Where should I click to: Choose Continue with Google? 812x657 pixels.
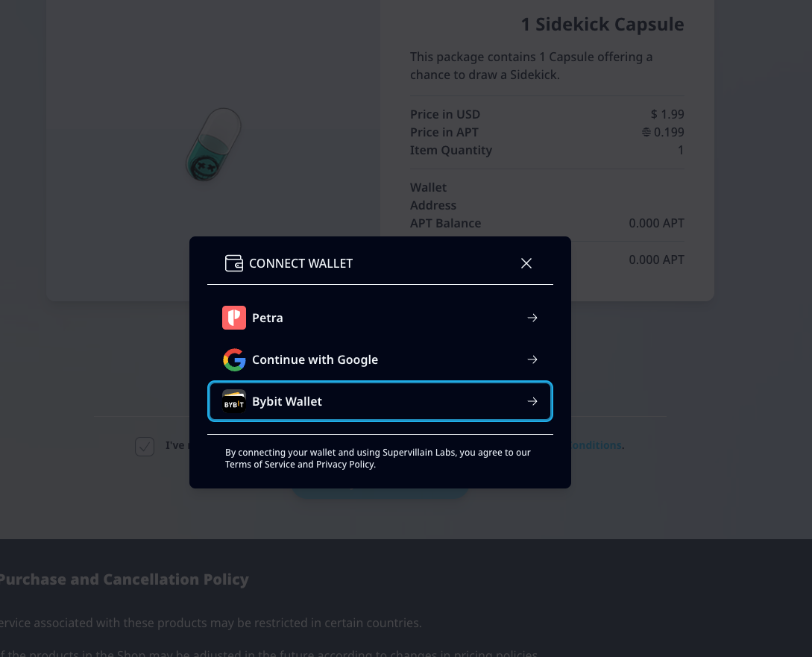[380, 360]
